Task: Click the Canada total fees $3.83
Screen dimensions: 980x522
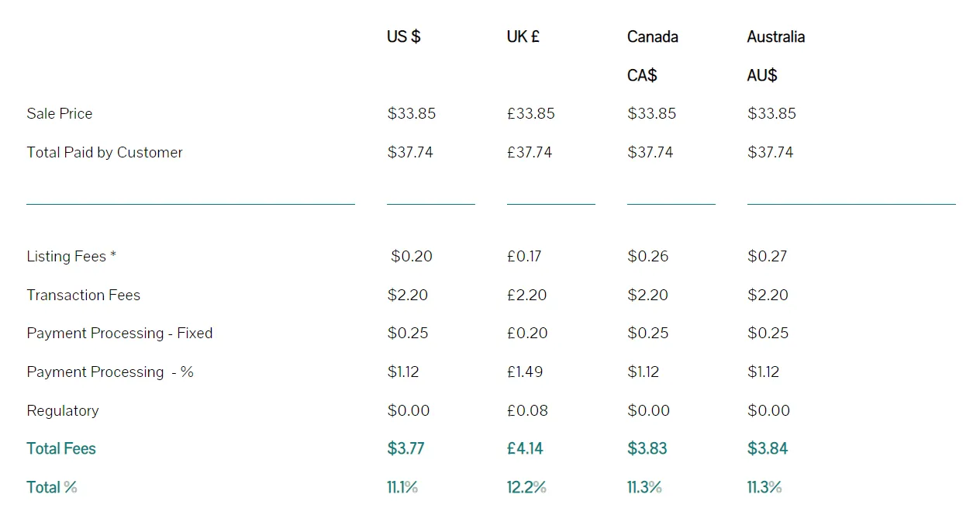Action: pos(647,448)
